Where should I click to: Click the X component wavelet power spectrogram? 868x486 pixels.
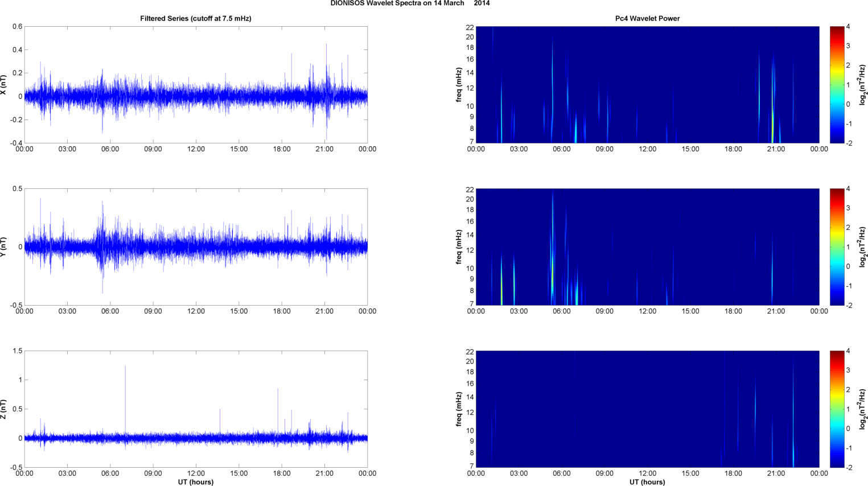pos(647,85)
